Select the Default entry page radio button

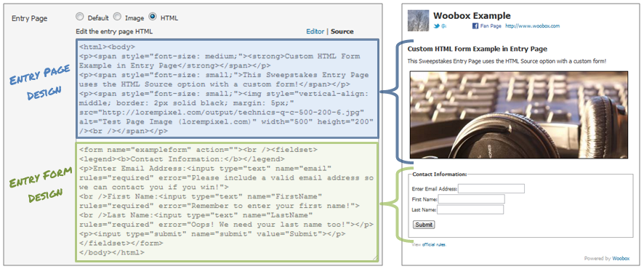[80, 17]
